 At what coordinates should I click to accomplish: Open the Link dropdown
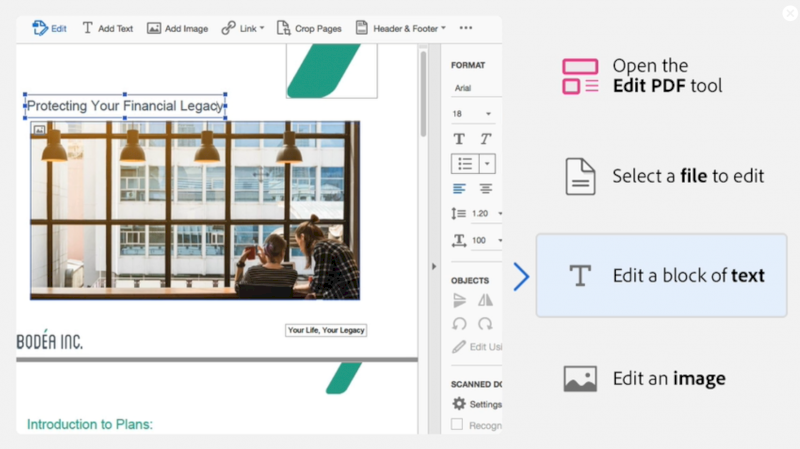243,28
